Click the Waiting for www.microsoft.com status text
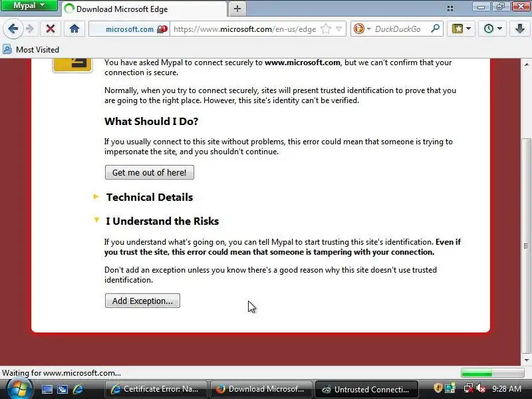 click(61, 373)
